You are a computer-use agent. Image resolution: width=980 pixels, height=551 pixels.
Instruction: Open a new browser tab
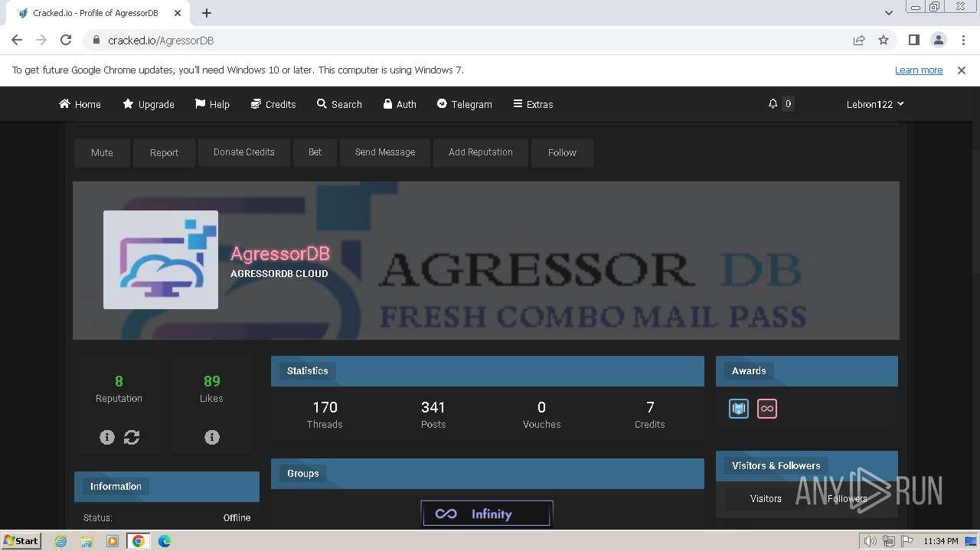point(207,13)
